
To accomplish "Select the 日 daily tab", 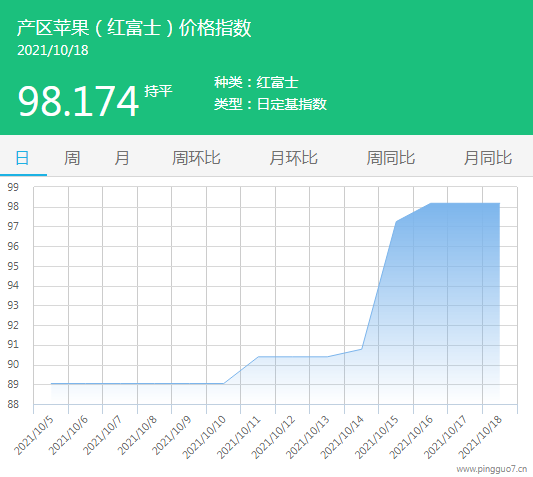I will coord(22,158).
